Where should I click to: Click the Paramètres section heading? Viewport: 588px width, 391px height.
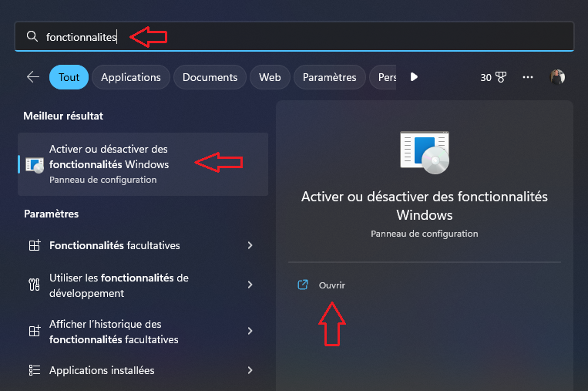(x=52, y=214)
